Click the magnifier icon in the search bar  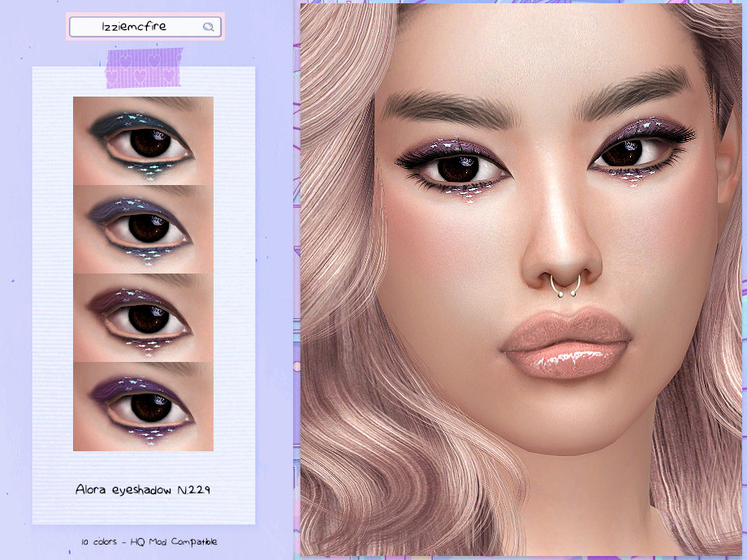click(208, 27)
